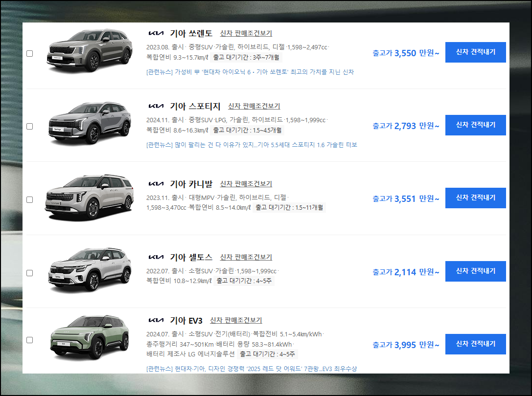Click the 기아 EV3 model title
532x396 pixels.
(186, 320)
